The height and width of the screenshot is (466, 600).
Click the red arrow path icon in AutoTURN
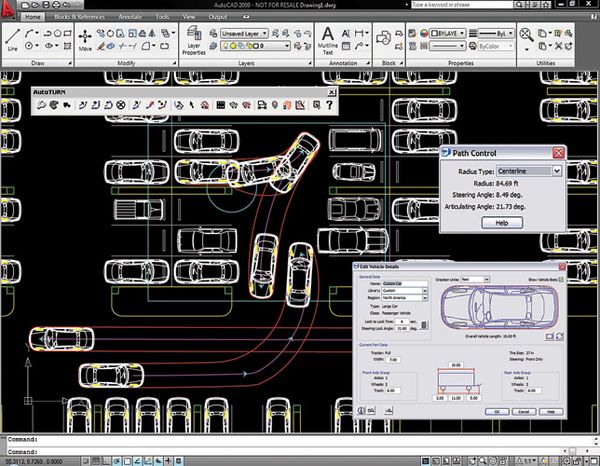150,104
